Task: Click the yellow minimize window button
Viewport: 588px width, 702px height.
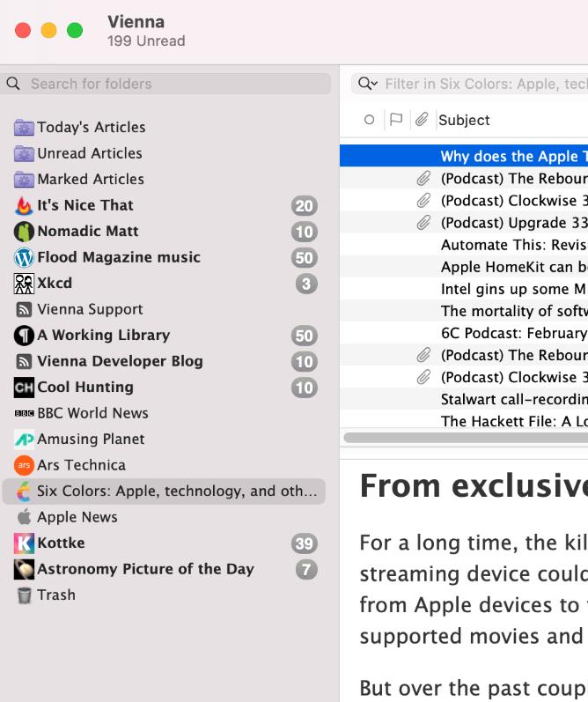Action: [48, 31]
